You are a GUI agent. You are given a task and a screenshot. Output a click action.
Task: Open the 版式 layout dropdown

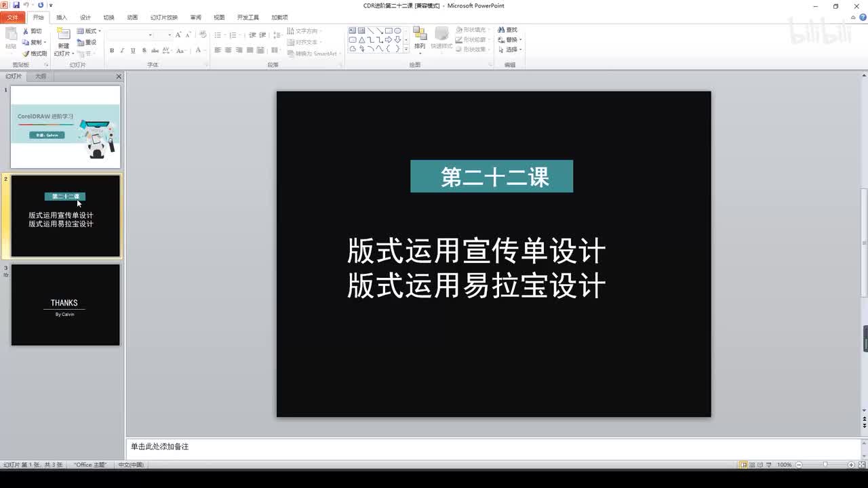point(89,31)
